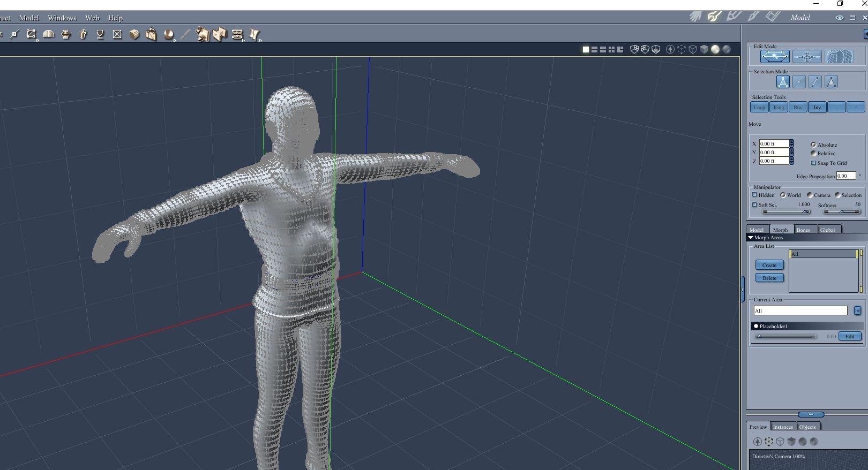This screenshot has width=868, height=470.
Task: Open the Current Area dropdown arrow
Action: point(857,311)
